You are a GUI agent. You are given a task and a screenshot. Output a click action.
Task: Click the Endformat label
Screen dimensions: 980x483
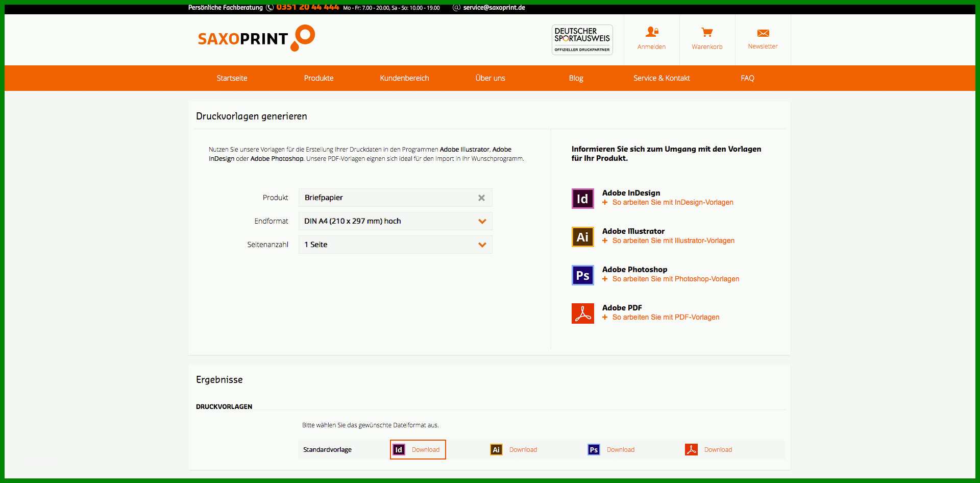tap(271, 221)
